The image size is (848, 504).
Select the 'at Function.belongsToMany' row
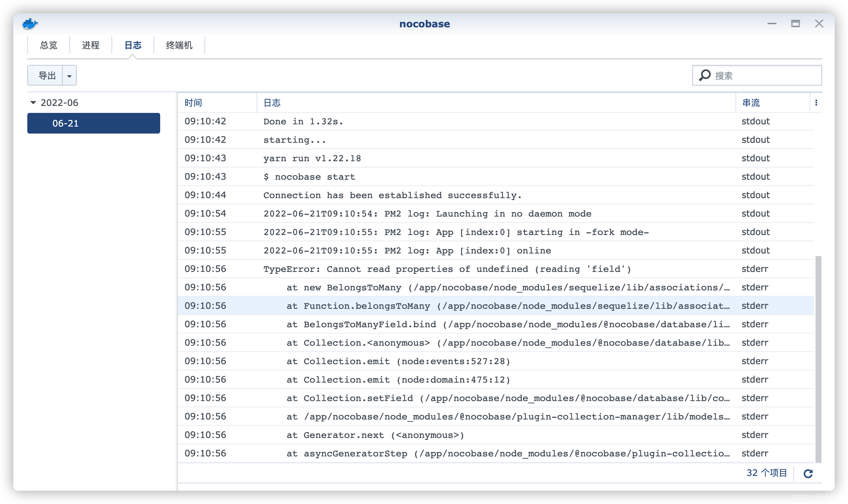pos(496,306)
